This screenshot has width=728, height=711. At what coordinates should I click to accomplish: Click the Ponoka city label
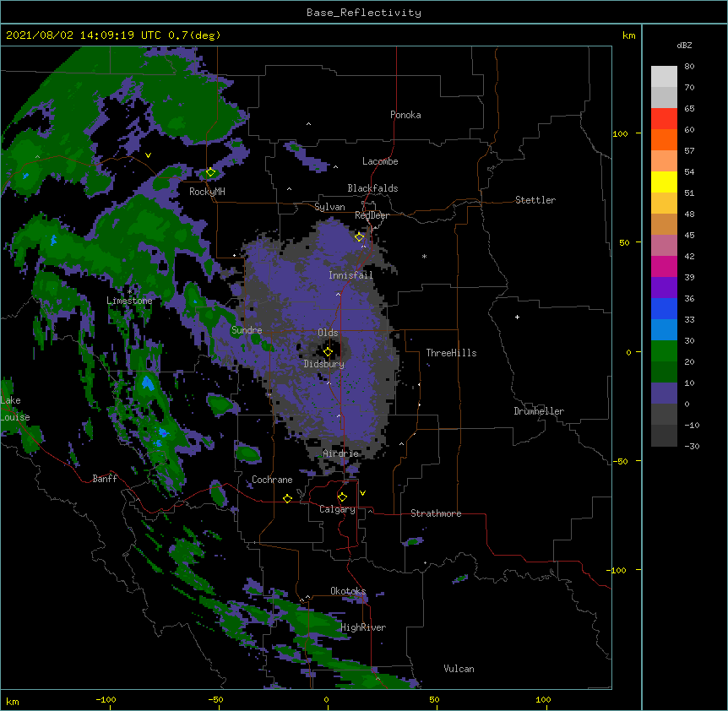tap(405, 115)
